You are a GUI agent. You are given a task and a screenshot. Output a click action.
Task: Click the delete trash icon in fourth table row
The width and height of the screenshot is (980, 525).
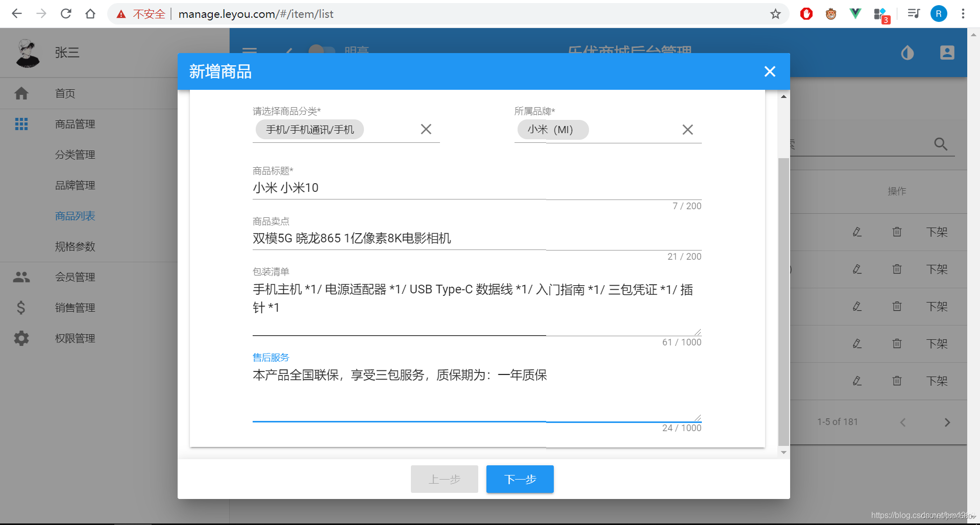point(897,344)
